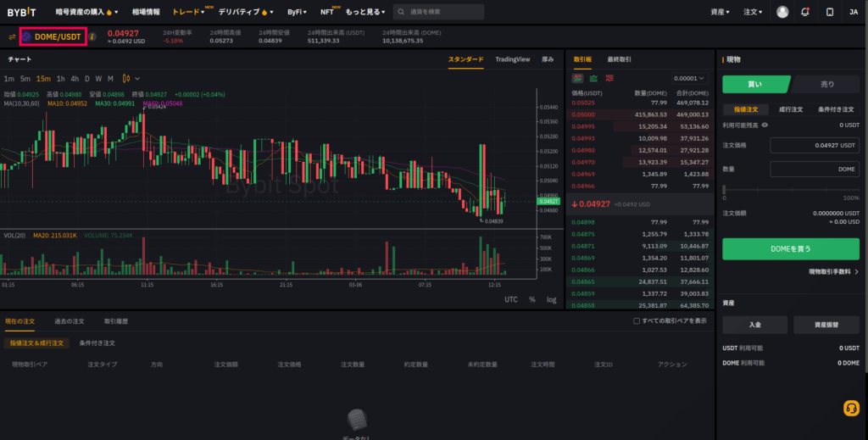Toggle UTC time setting on chart
The width and height of the screenshot is (868, 440).
(511, 299)
